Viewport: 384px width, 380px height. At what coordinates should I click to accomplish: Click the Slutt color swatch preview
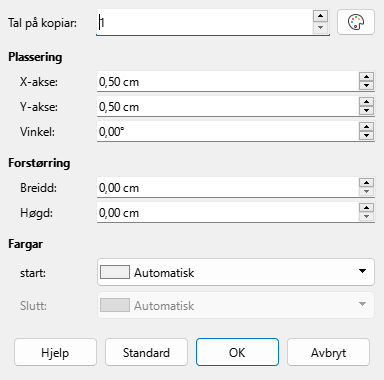coord(115,305)
